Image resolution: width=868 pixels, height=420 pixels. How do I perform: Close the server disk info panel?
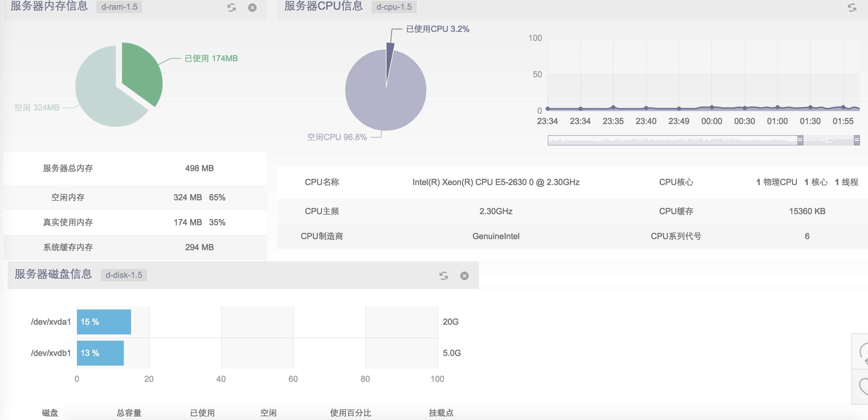click(465, 275)
